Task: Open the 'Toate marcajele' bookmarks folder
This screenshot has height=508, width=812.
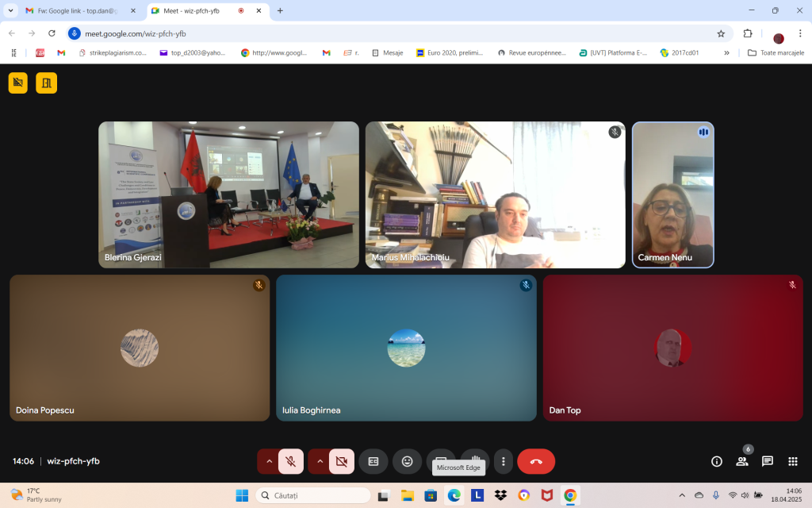Action: (776, 53)
